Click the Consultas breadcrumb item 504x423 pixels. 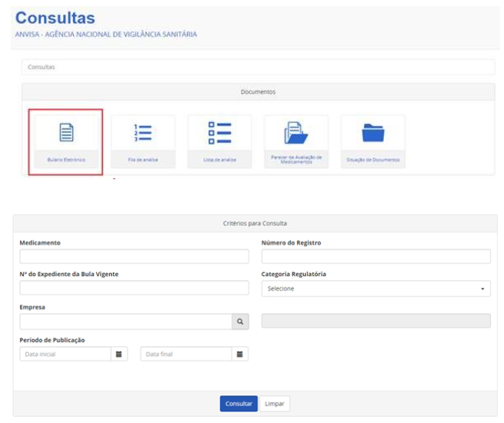coord(42,67)
